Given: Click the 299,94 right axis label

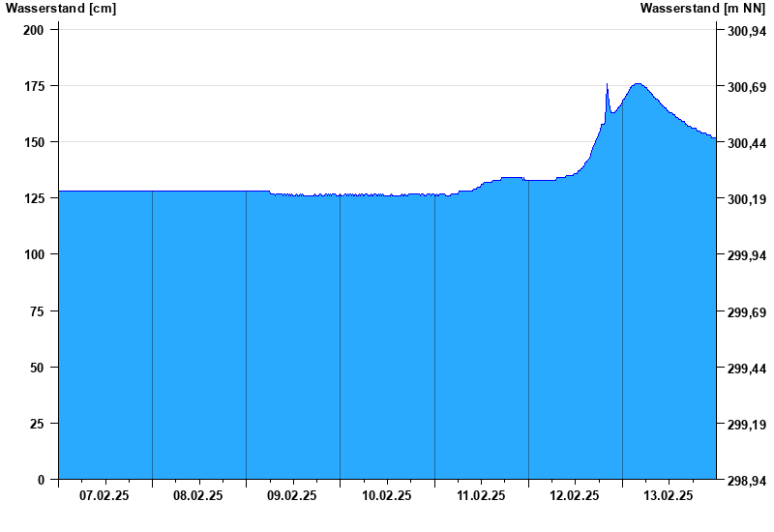Looking at the screenshot, I should point(747,255).
